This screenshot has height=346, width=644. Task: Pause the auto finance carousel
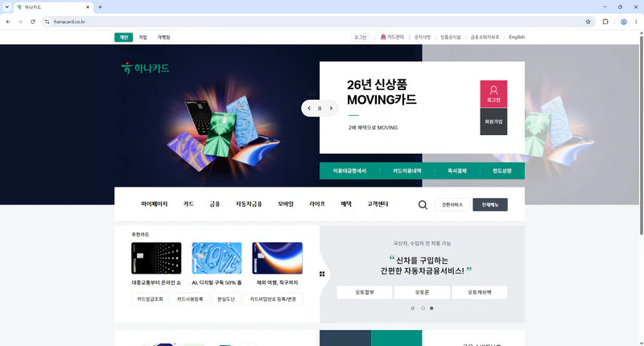tap(413, 308)
